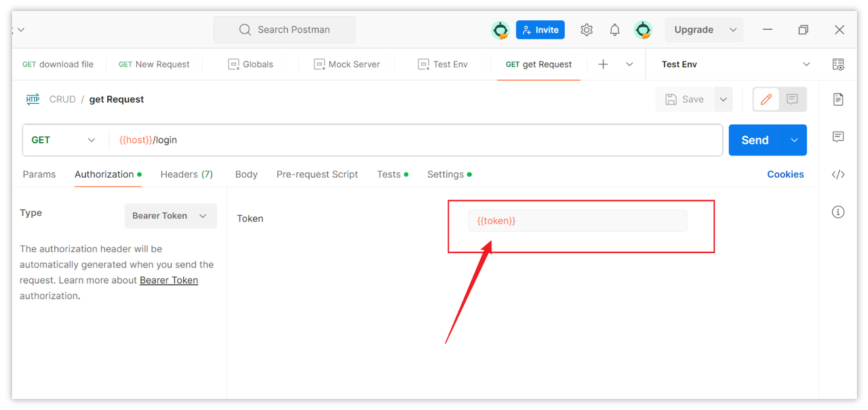The width and height of the screenshot is (868, 410).
Task: Open the Authorization tab
Action: pos(108,174)
